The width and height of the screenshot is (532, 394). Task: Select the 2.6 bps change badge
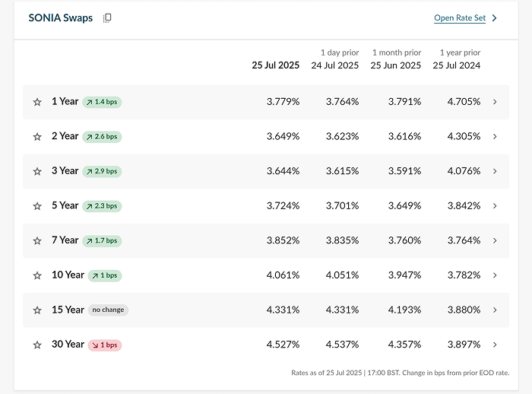click(102, 137)
